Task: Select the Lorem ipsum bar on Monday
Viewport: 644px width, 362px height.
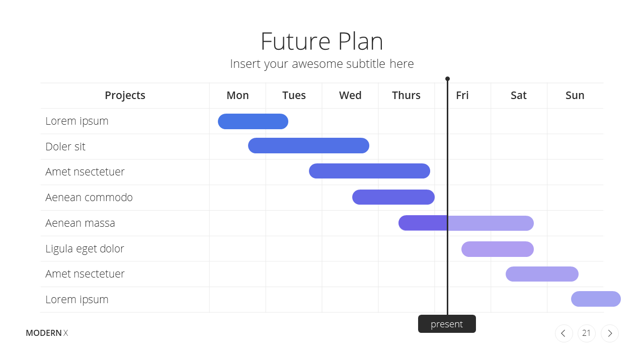Action: click(x=253, y=121)
